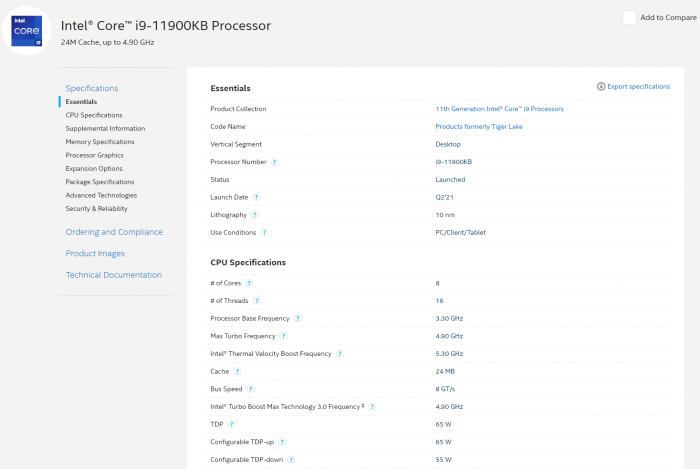The image size is (700, 469).
Task: Open Ordering and Compliance link
Action: pyautogui.click(x=114, y=232)
